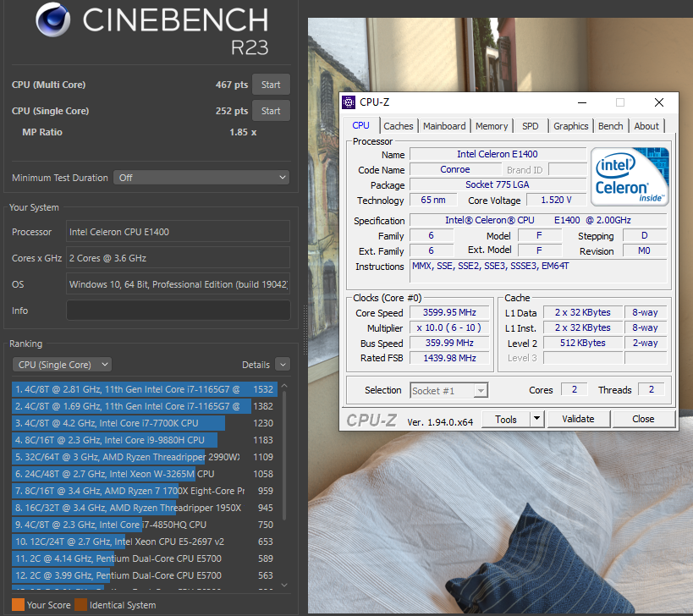Start the CPU Multi Core test

(x=271, y=85)
